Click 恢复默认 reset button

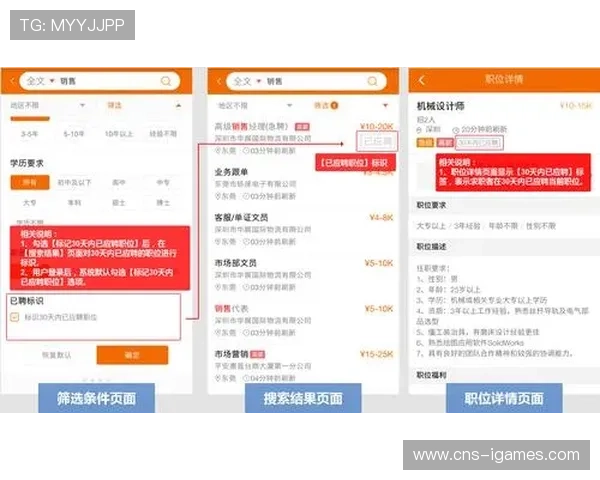point(56,355)
